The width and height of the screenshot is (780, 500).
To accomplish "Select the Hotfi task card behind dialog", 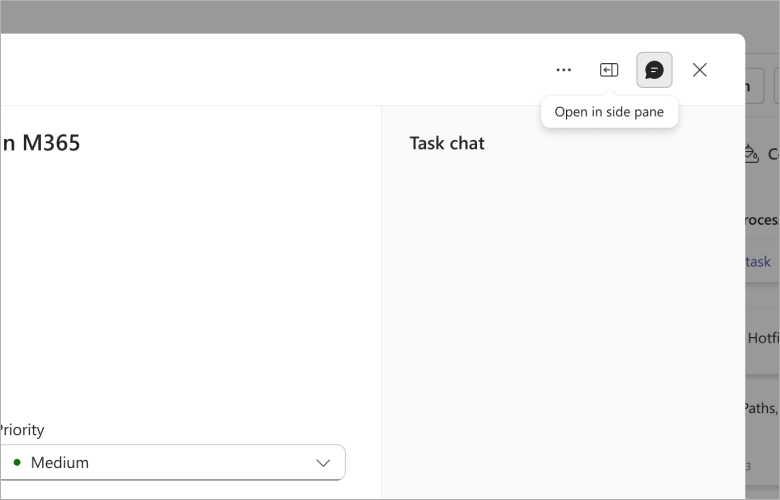I will pos(763,341).
